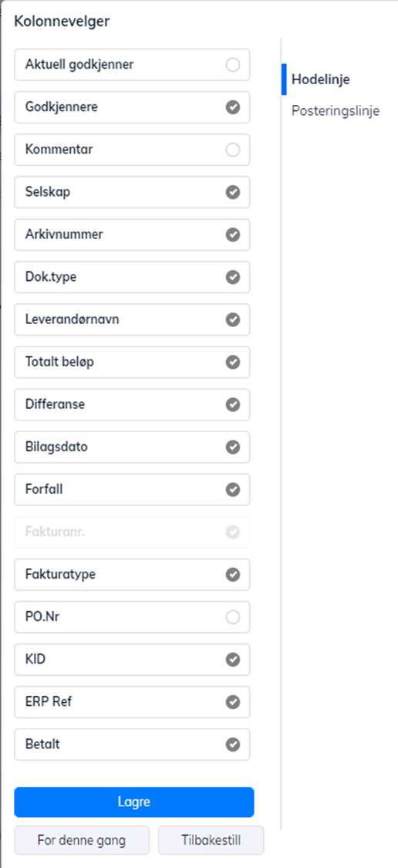Switch to the Hodelinje tab
398x868 pixels.
321,79
